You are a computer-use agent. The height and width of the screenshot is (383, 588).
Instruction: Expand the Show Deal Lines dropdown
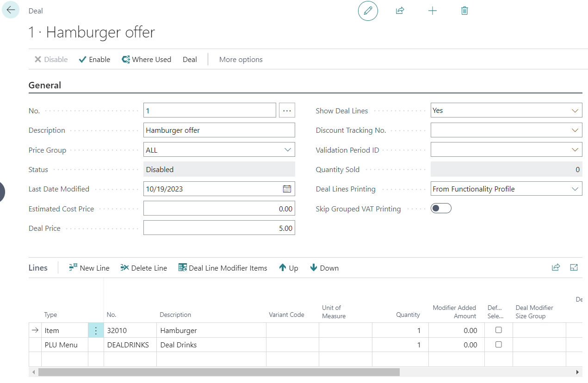coord(575,111)
